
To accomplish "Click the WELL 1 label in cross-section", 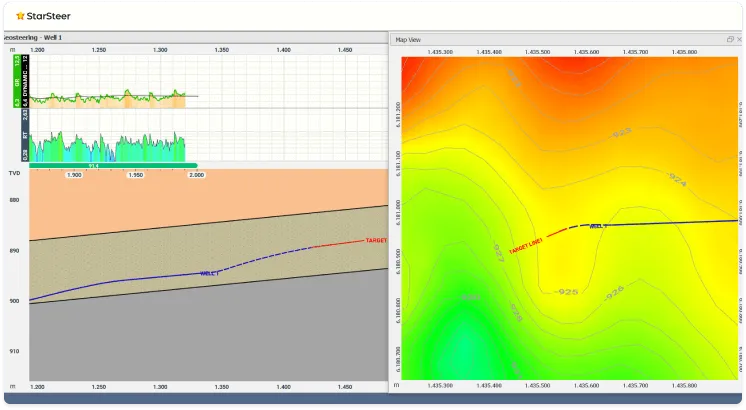I will click(209, 273).
